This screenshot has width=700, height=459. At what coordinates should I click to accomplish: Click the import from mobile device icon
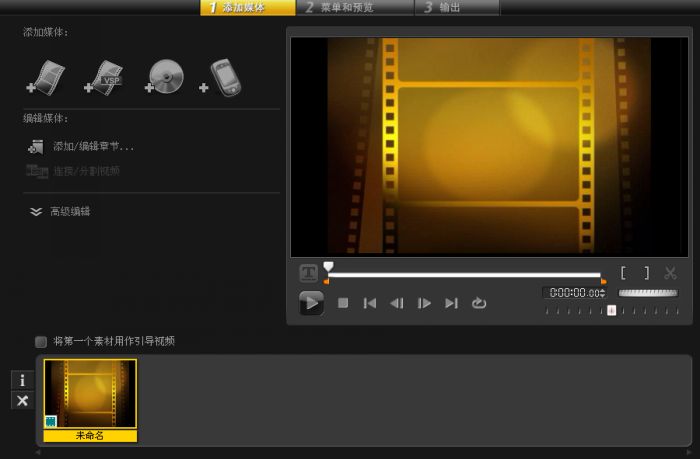221,76
